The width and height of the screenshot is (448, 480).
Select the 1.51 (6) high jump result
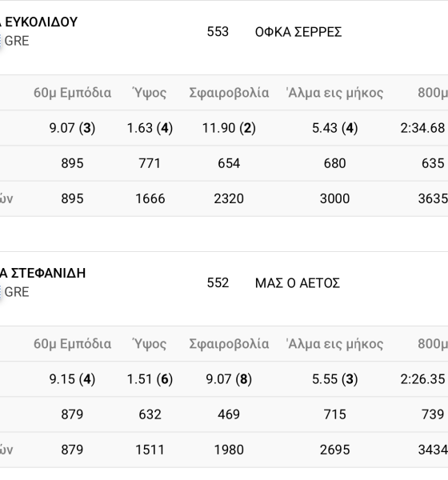[150, 379]
